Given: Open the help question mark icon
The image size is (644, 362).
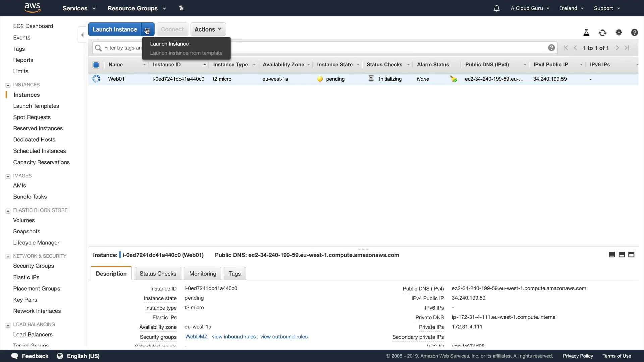Looking at the screenshot, I should (634, 32).
